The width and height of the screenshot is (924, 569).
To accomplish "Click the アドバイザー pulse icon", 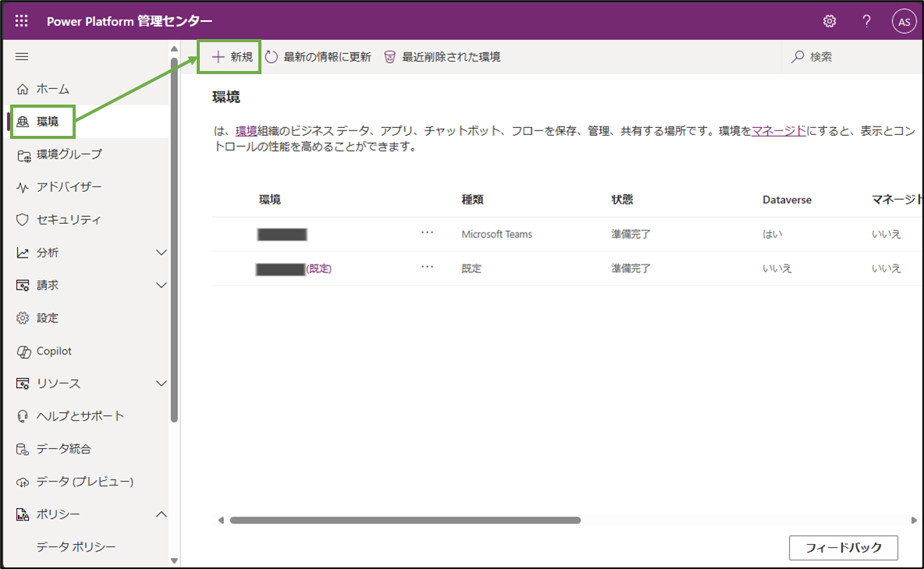I will (23, 187).
